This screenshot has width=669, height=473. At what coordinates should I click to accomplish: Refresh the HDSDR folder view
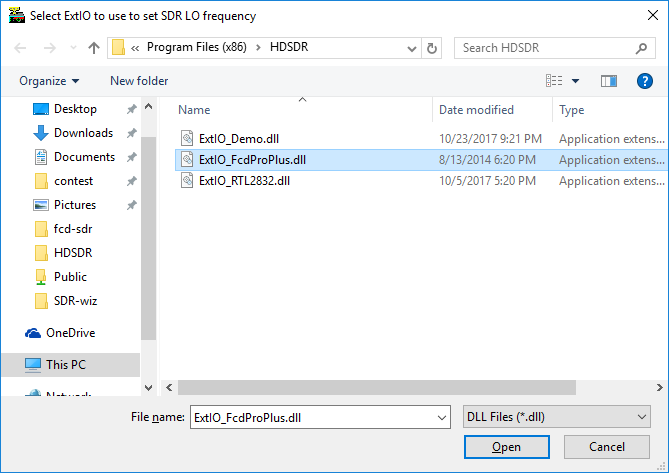(432, 48)
